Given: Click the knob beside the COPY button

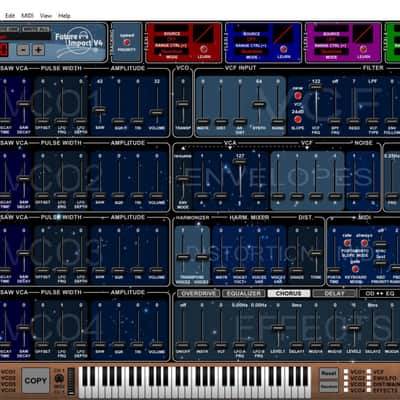Looking at the screenshot, I should (59, 378).
